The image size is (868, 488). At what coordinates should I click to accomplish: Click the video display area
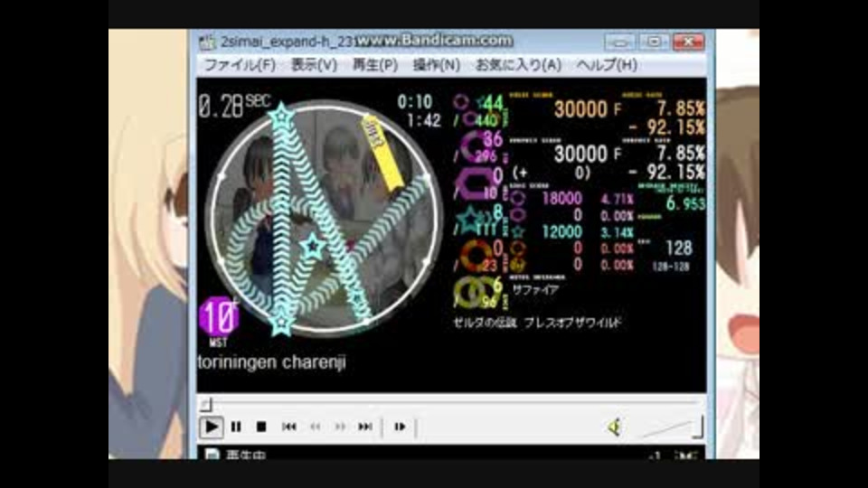coord(451,235)
